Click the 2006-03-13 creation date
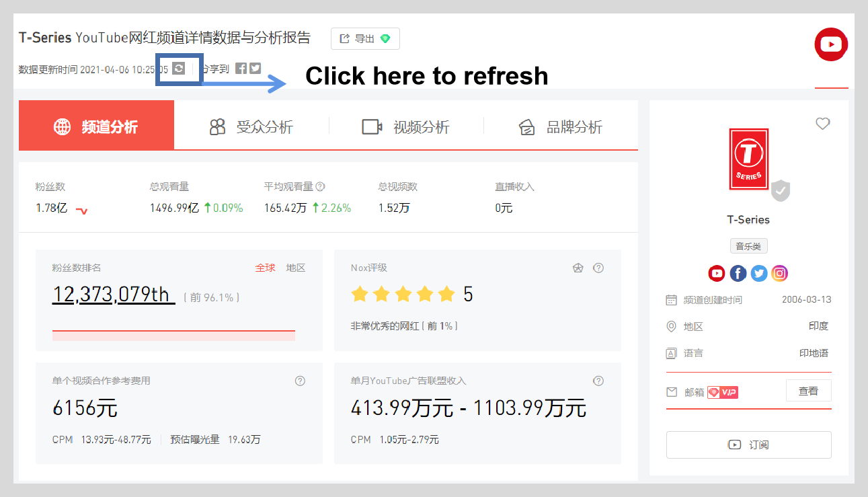Image resolution: width=868 pixels, height=497 pixels. [x=807, y=300]
